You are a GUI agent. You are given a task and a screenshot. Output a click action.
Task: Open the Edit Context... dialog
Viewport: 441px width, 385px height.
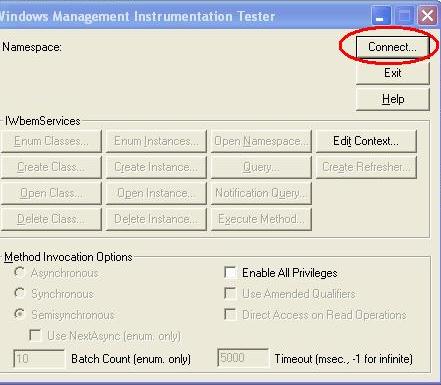366,141
